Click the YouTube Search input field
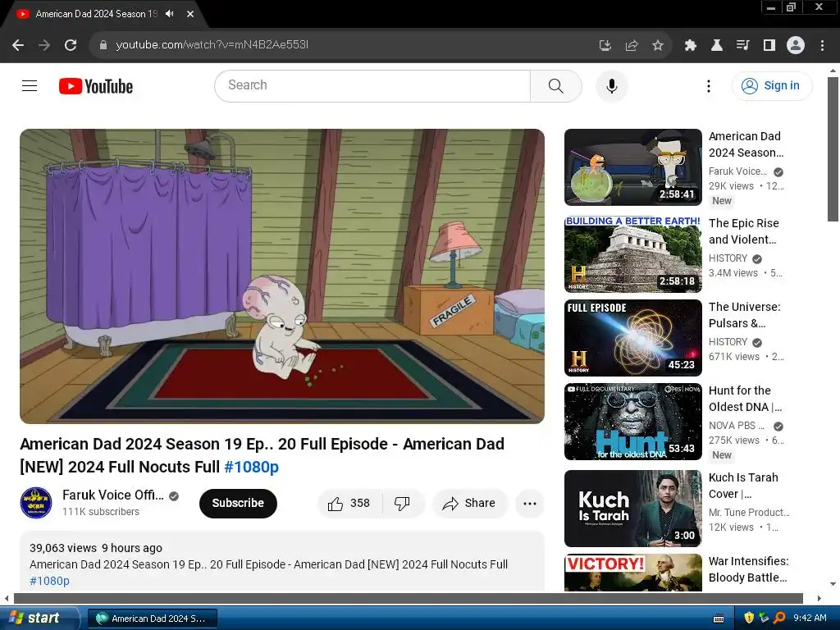Image resolution: width=840 pixels, height=630 pixels. 372,85
